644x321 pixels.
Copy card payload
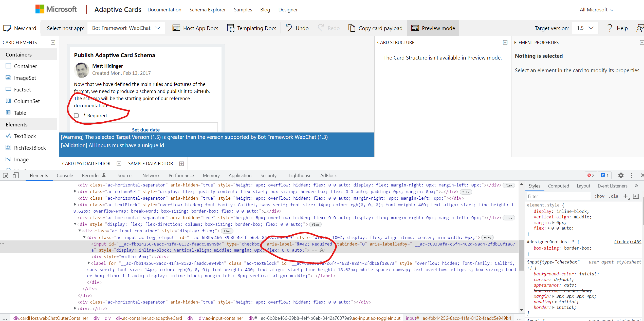pos(375,28)
